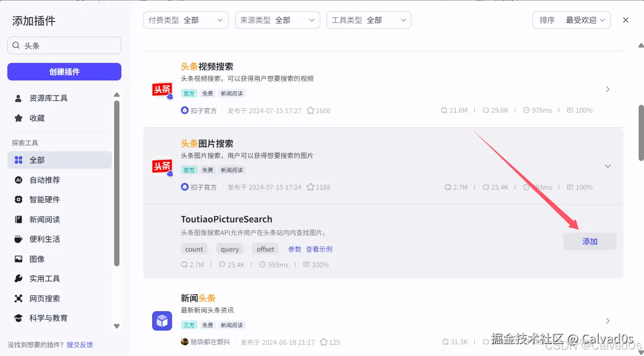The height and width of the screenshot is (356, 644).
Task: Click the 新闻头条 title
Action: pos(198,298)
